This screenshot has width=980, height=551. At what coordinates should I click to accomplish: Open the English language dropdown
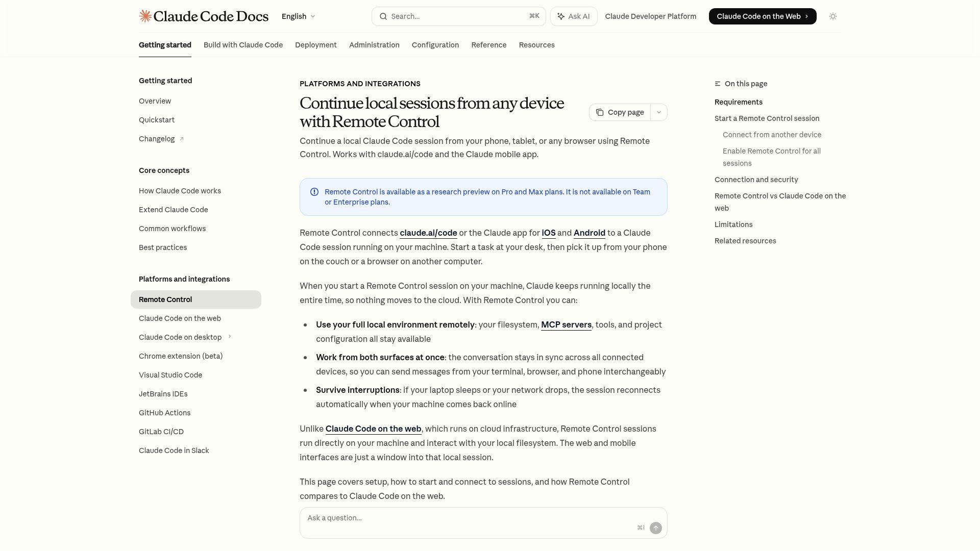pos(299,16)
